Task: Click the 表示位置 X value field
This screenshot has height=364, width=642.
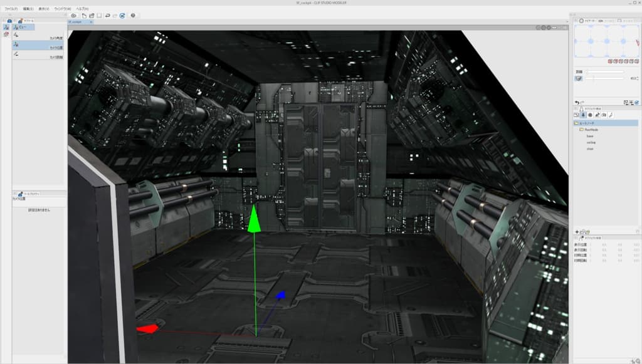Action: click(x=604, y=244)
